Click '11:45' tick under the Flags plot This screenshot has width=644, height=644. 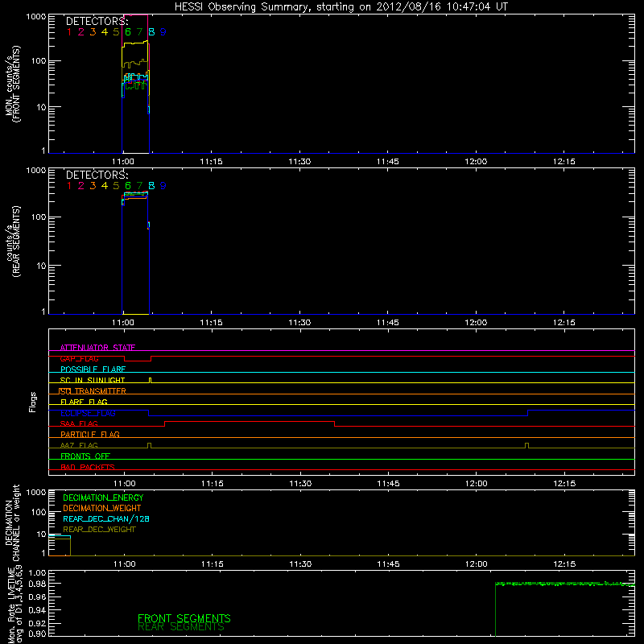[389, 484]
